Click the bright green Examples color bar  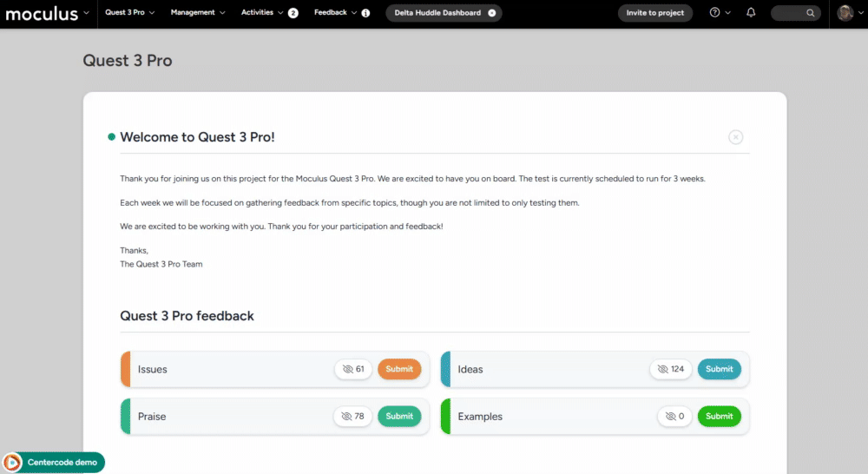tap(445, 416)
